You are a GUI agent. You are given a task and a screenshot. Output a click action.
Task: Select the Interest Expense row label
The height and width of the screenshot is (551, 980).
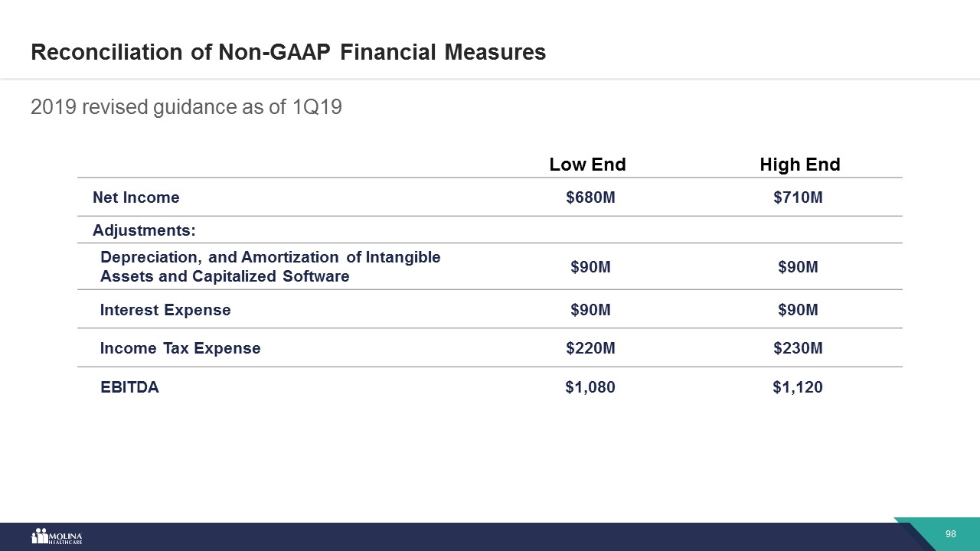(165, 310)
